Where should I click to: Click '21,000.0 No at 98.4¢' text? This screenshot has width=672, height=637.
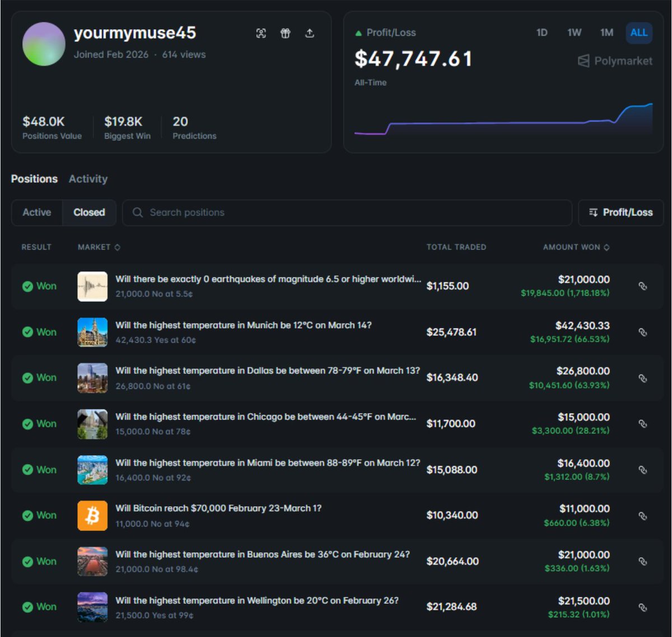[157, 569]
